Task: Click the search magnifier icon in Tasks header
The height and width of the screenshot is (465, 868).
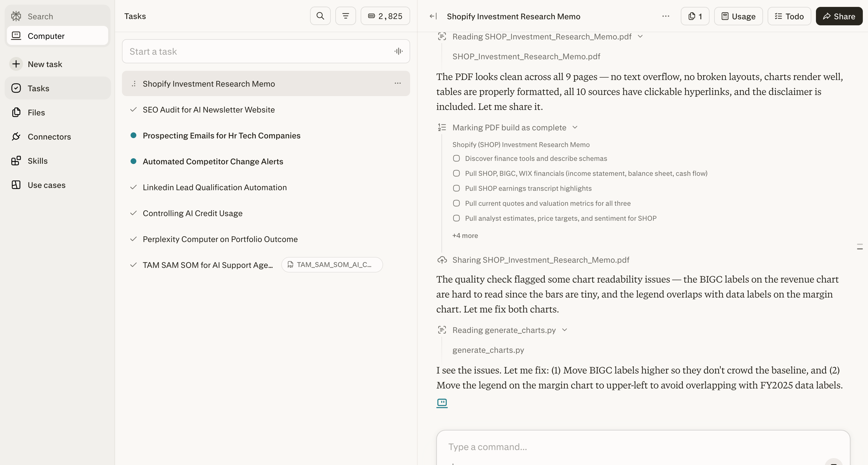Action: (x=320, y=16)
